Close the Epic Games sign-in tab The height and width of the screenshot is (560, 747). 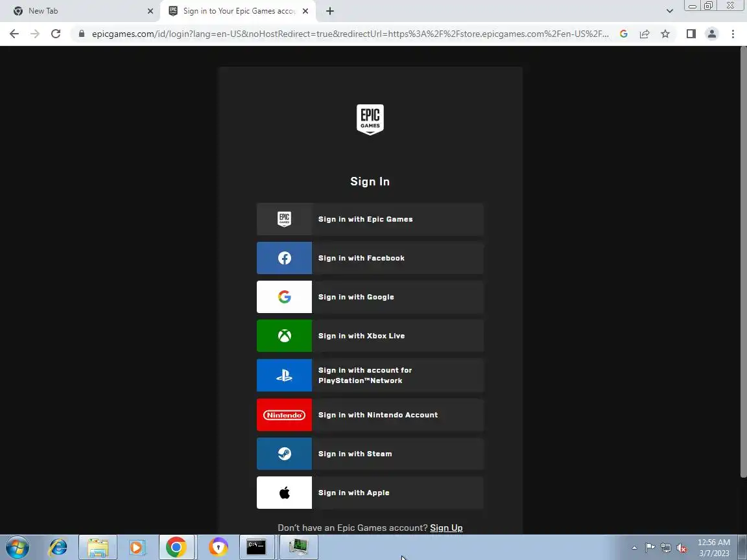[305, 11]
